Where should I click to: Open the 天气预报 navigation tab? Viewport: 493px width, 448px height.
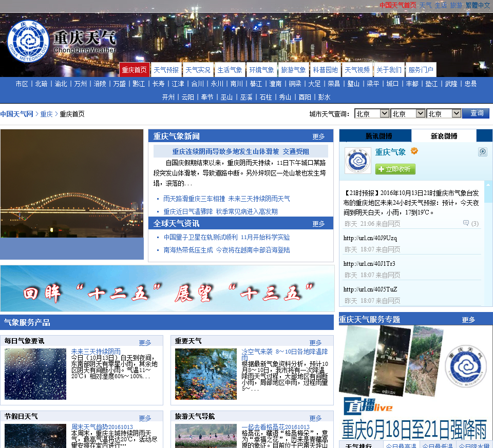tap(166, 70)
